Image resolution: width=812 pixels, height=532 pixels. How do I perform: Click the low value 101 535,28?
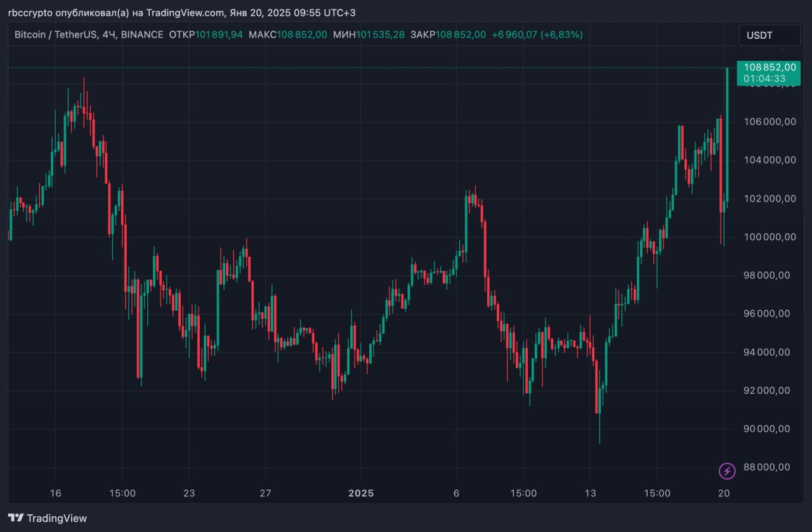coord(380,35)
